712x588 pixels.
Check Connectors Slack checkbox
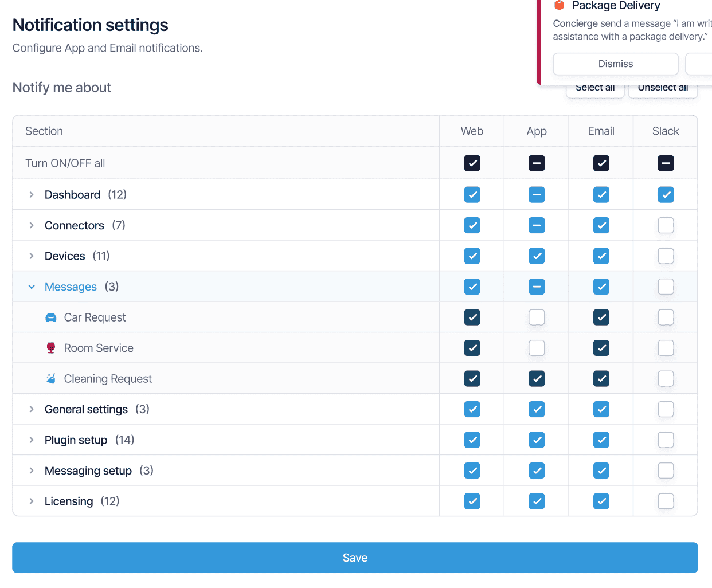666,225
